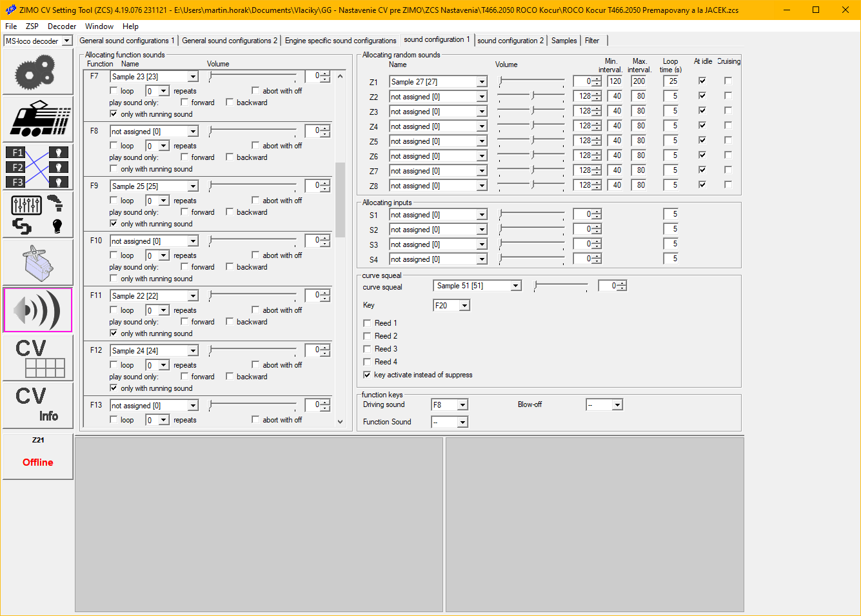Open the curve squeal Sample 51 dropdown

click(x=515, y=286)
